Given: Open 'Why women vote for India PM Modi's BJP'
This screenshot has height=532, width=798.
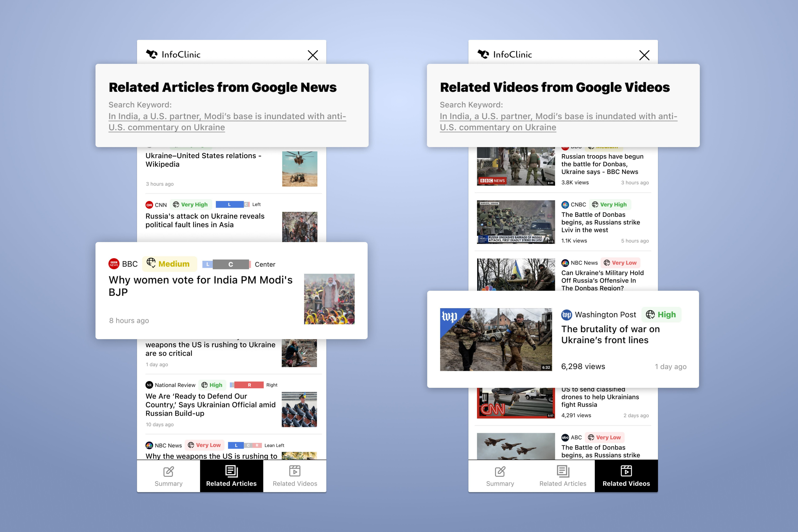Looking at the screenshot, I should click(200, 286).
